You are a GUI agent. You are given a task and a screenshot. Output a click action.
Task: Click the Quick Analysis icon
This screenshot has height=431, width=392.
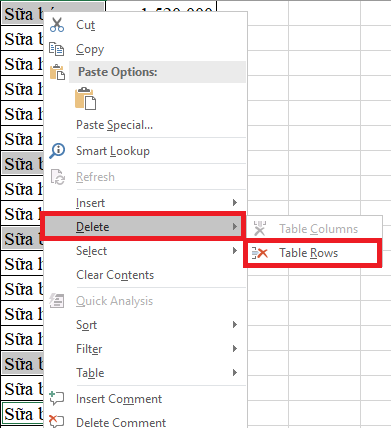[x=57, y=301]
